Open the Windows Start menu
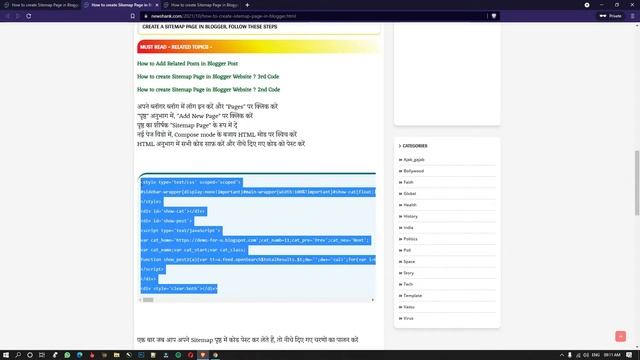 point(6,355)
